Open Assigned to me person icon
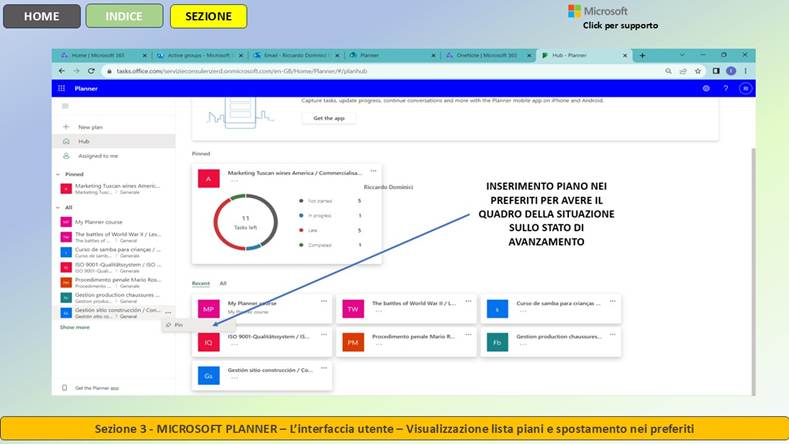The height and width of the screenshot is (444, 789). tap(66, 156)
